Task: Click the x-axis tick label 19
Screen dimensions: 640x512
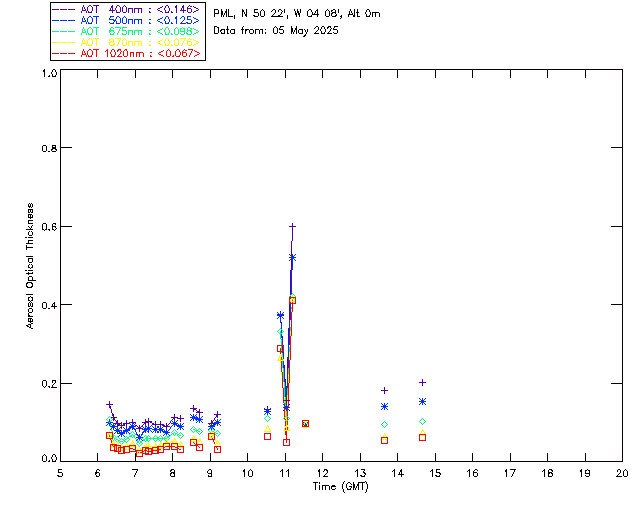Action: click(585, 473)
